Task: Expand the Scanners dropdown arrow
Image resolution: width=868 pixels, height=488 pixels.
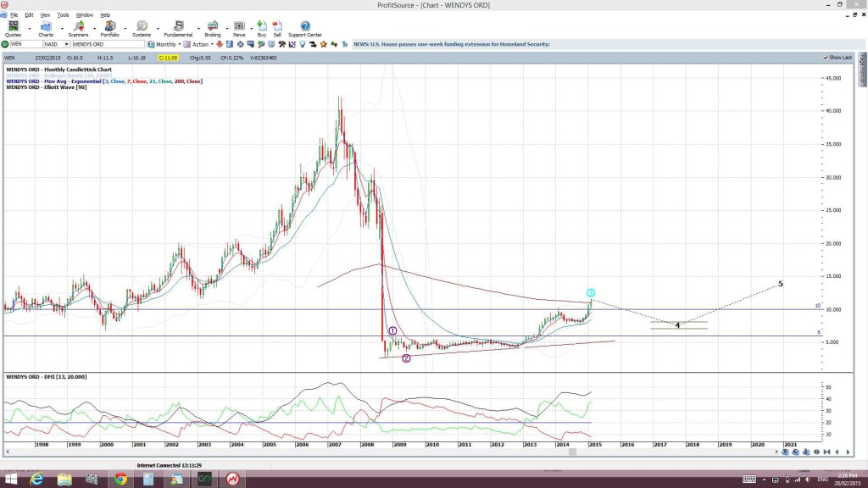Action: [93, 29]
